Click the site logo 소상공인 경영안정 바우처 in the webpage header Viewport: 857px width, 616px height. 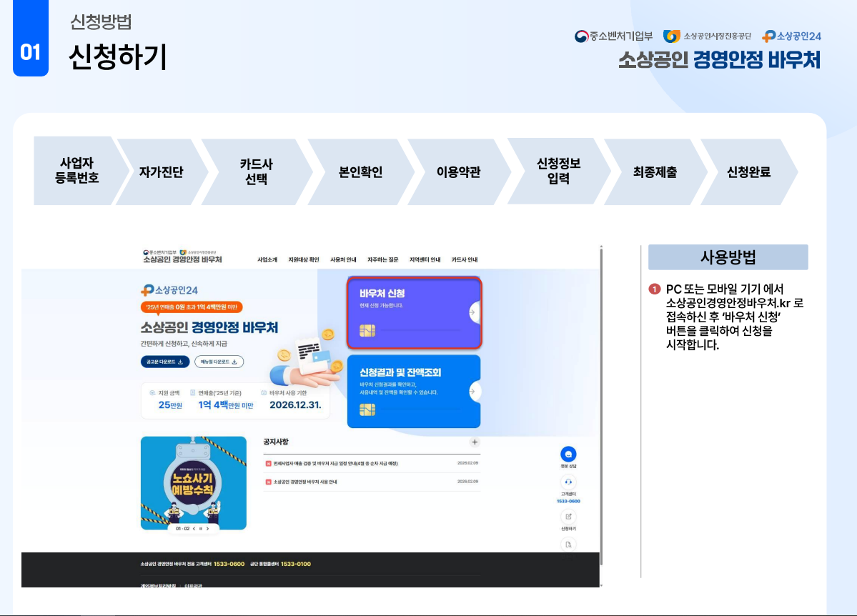(182, 259)
